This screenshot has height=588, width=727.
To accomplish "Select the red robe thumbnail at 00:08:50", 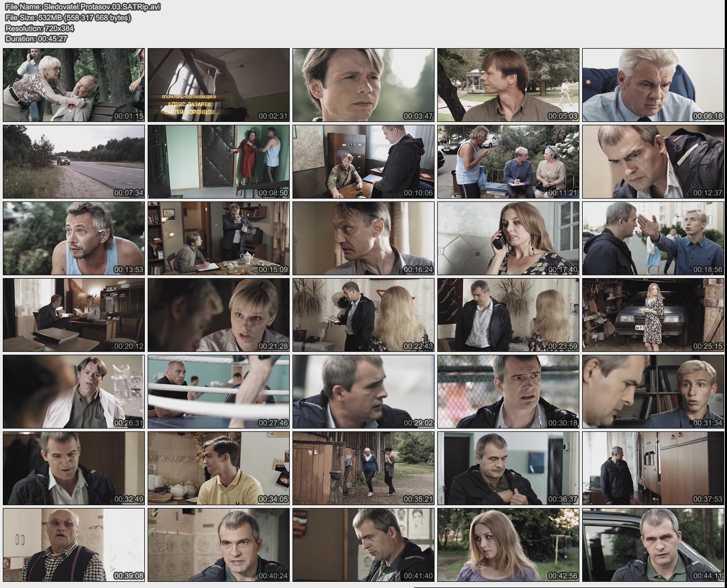I will 219,162.
